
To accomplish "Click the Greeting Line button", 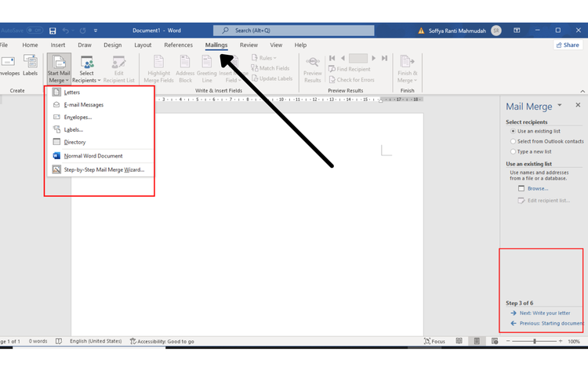I will click(x=207, y=69).
